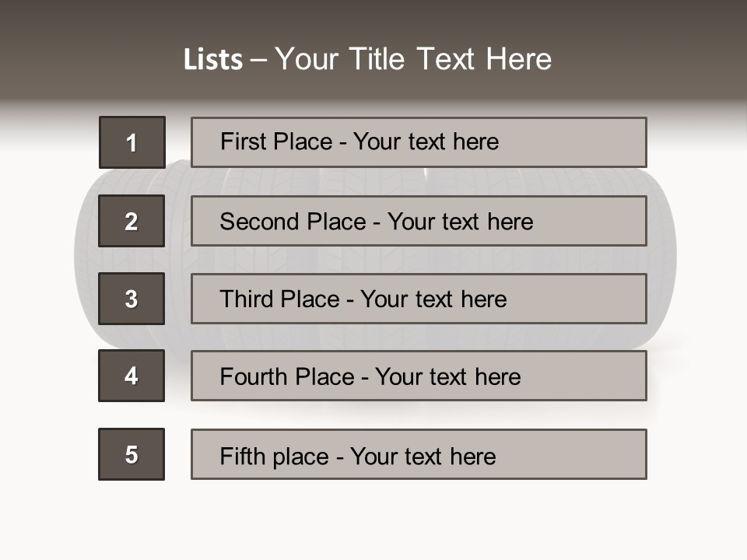Click the word "First" in the list
Screen dimensions: 747x560
tap(243, 142)
